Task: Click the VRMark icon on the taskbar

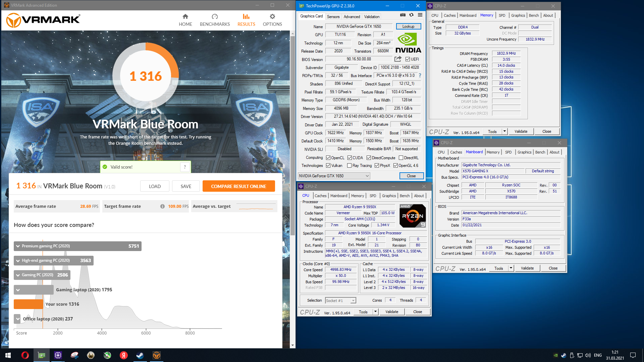Action: pos(157,355)
